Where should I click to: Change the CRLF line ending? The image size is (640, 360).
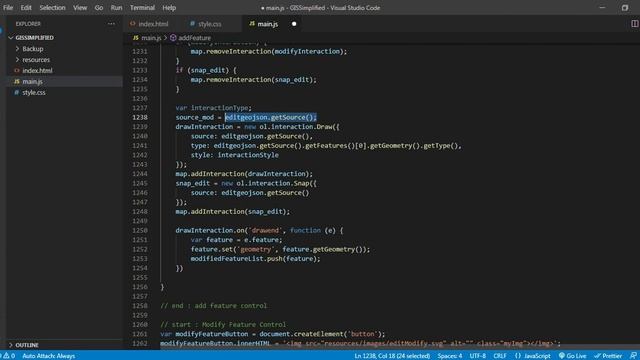tap(500, 356)
